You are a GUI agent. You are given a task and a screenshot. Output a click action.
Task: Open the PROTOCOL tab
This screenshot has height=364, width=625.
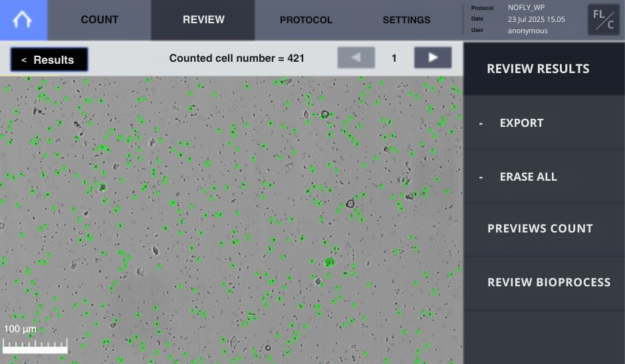(x=306, y=20)
